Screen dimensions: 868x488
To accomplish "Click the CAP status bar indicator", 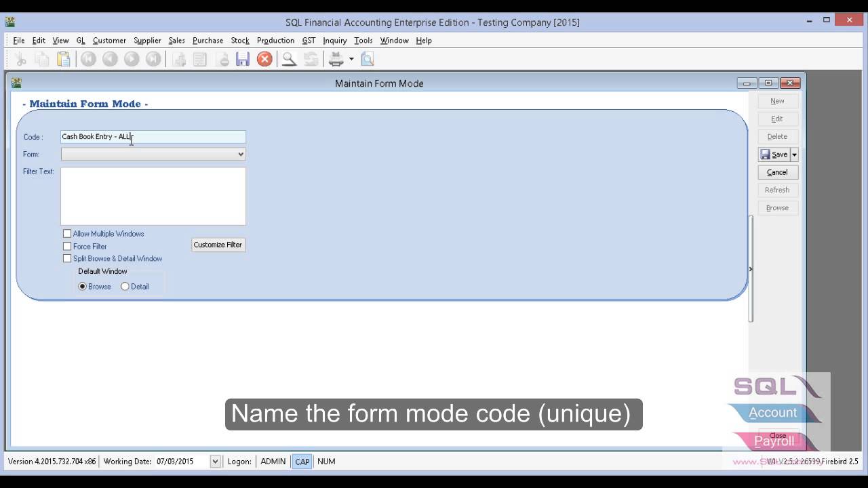I will coord(302,462).
